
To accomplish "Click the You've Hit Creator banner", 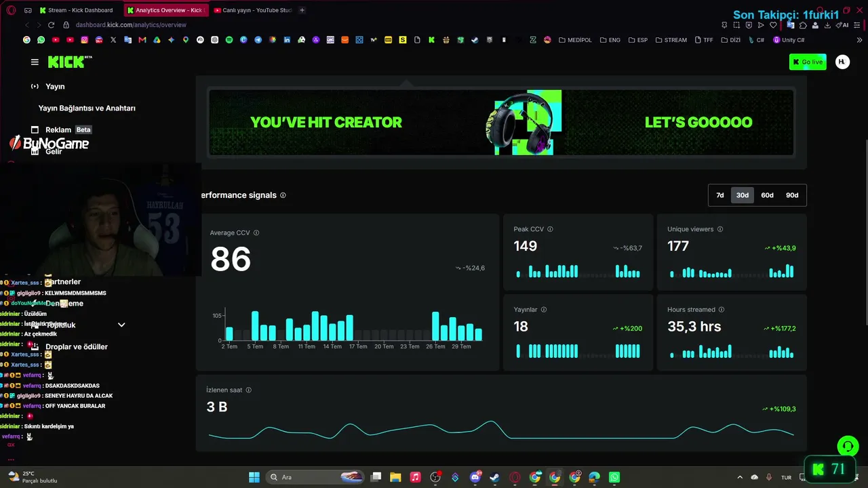I will click(x=501, y=123).
